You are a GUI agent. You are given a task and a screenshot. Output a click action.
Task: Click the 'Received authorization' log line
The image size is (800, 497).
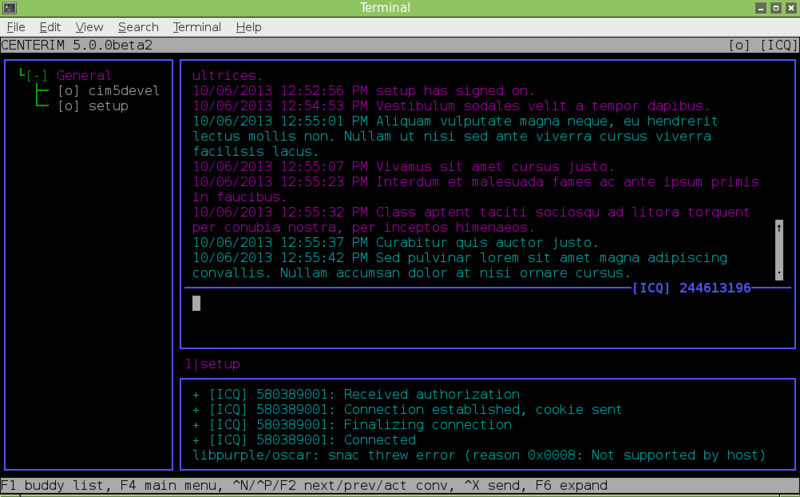(356, 394)
